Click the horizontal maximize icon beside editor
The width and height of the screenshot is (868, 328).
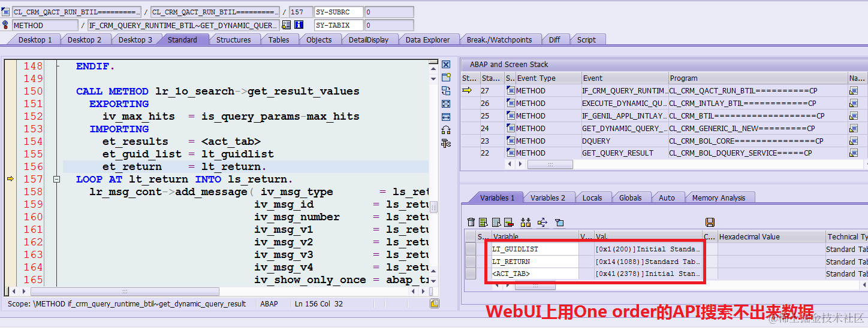tap(445, 117)
